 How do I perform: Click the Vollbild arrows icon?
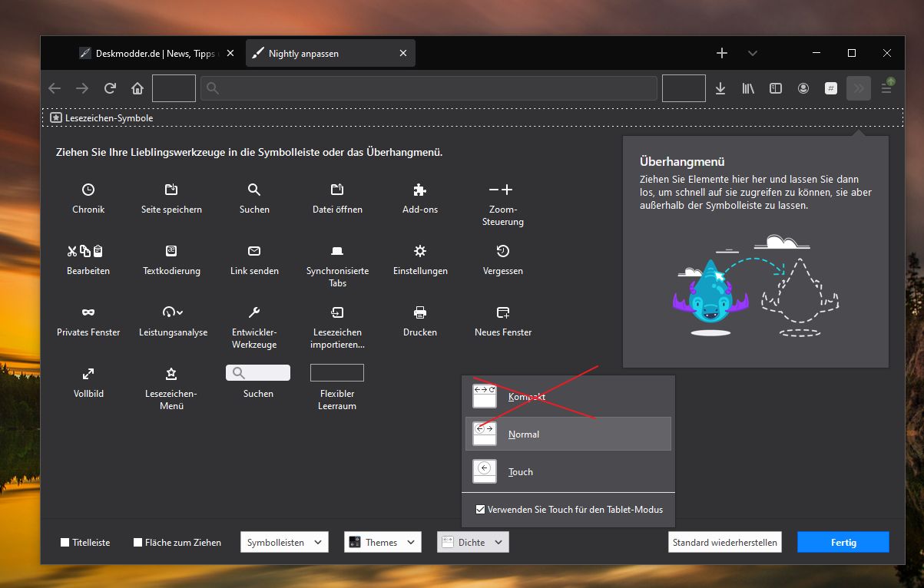click(x=88, y=374)
